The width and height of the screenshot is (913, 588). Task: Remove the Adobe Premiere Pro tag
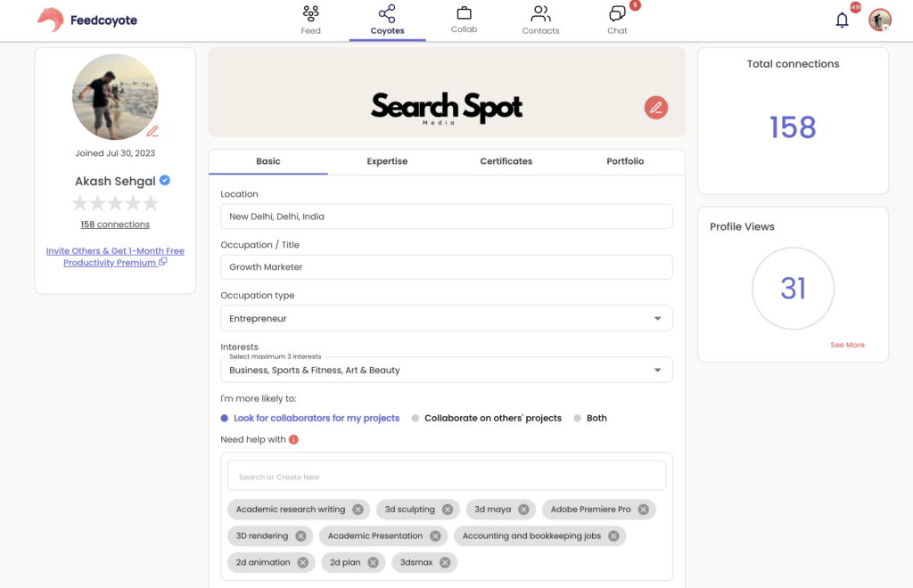point(643,510)
